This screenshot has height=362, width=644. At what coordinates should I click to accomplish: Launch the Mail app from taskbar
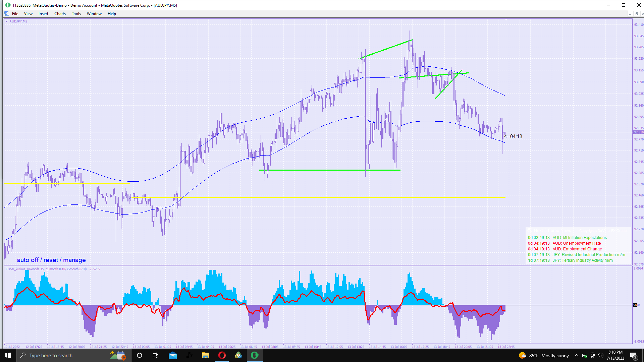pos(173,355)
